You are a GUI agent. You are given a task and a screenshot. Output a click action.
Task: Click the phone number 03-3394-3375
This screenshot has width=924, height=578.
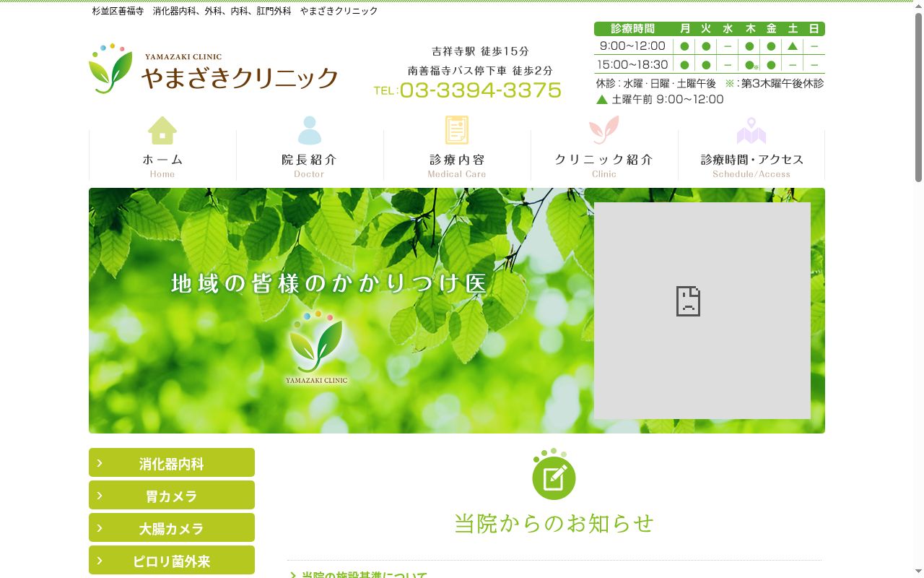click(x=480, y=90)
